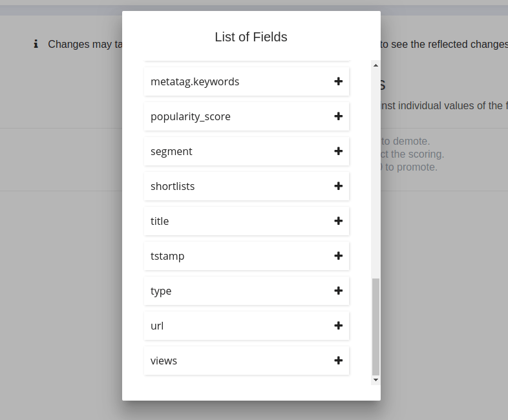Click the field list scrollbar thumb
508x420 pixels.
pyautogui.click(x=376, y=326)
